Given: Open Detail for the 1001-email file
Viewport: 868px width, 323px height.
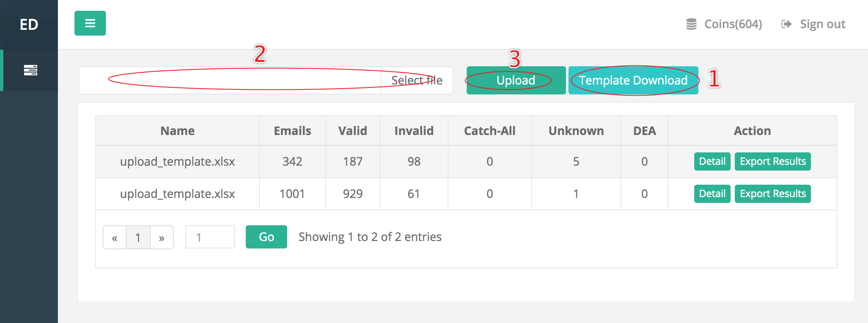Looking at the screenshot, I should [x=712, y=194].
